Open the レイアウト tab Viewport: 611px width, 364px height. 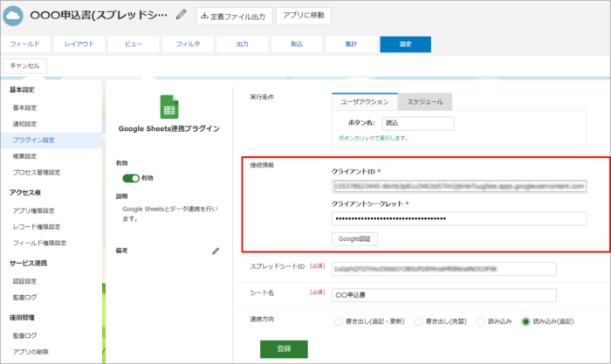(79, 44)
